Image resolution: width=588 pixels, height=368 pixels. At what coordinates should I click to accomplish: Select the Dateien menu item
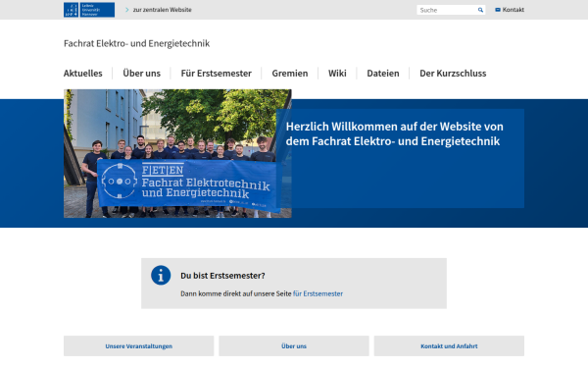pyautogui.click(x=383, y=74)
